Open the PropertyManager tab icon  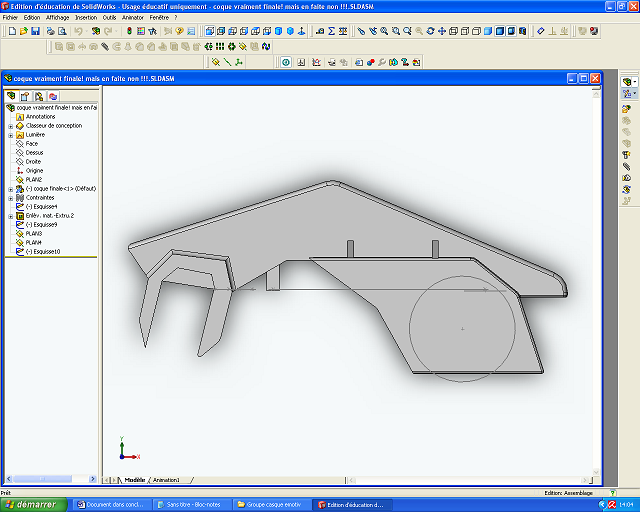(24, 96)
